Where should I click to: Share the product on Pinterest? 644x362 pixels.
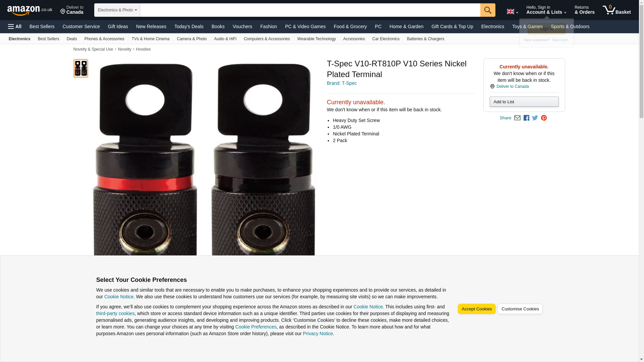pyautogui.click(x=544, y=118)
